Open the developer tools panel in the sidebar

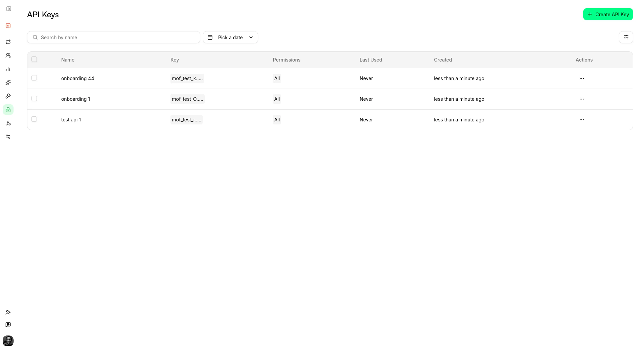pyautogui.click(x=8, y=26)
